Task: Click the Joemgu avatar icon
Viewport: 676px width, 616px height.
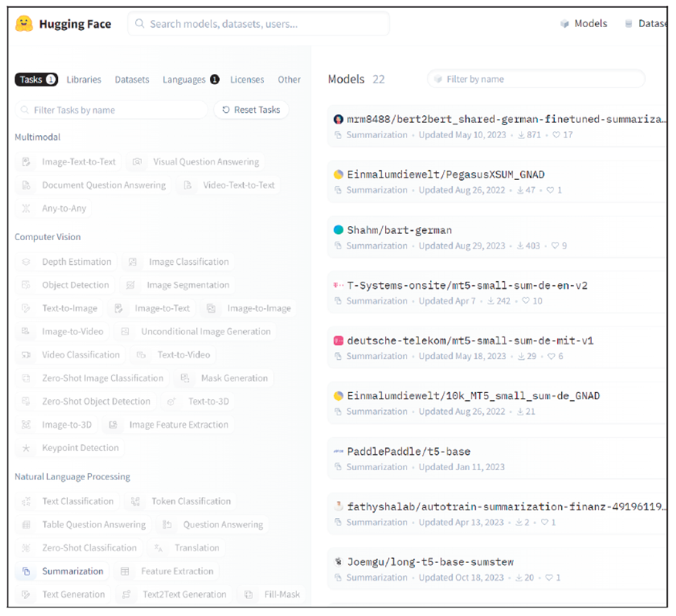Action: [339, 562]
